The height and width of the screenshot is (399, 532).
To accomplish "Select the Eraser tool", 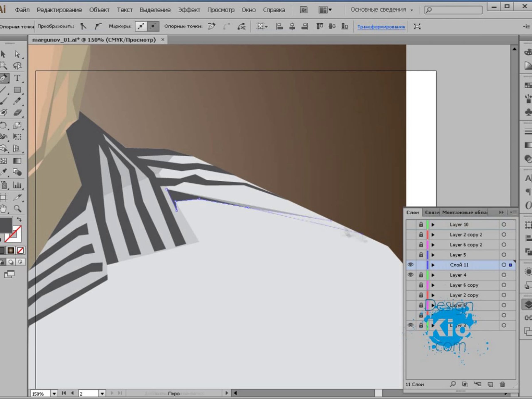I will 17,113.
